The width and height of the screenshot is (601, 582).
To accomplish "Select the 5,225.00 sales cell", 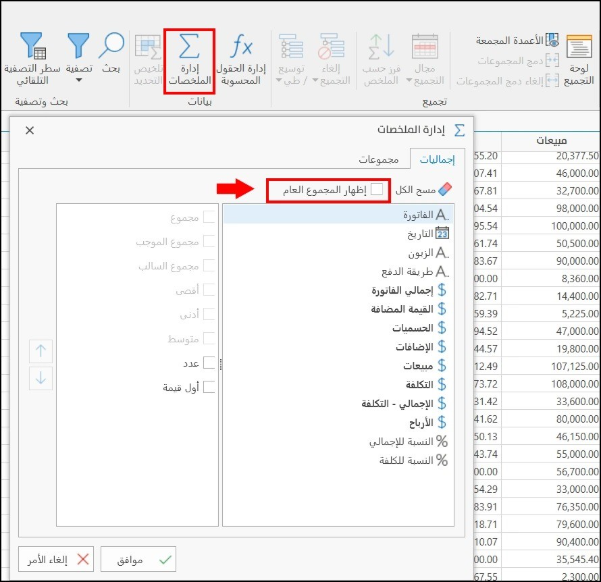I will coord(551,314).
